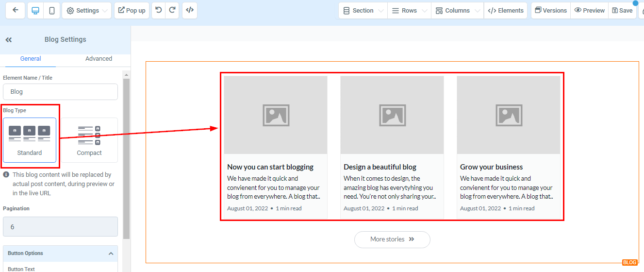Image resolution: width=644 pixels, height=272 pixels.
Task: Switch to the General tab
Action: [31, 59]
